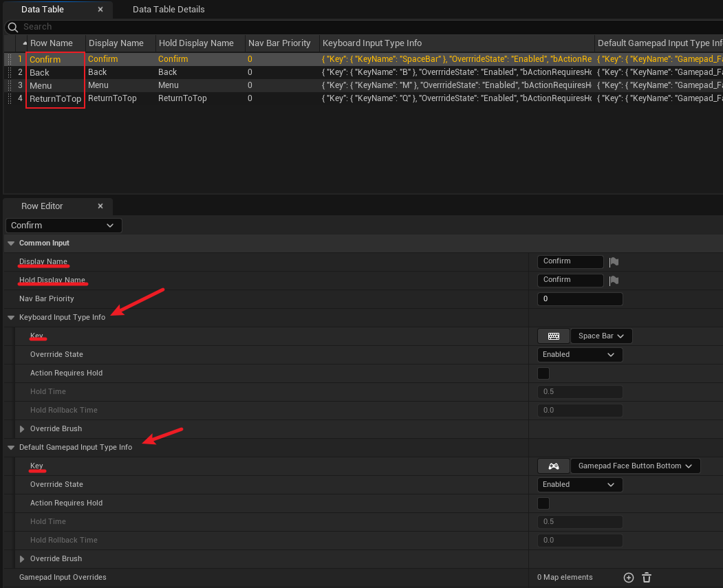
Task: Open the Confirm row selector dropdown
Action: tap(63, 226)
